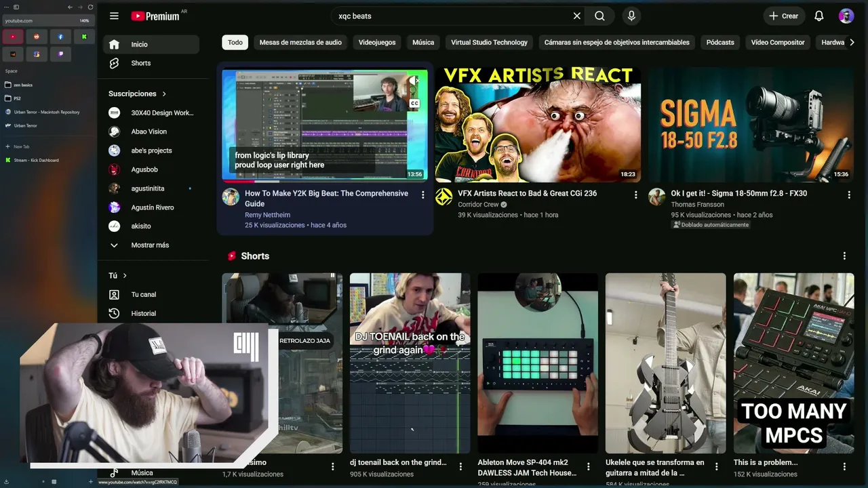
Task: Open options for the Ukelele short
Action: pyautogui.click(x=716, y=466)
